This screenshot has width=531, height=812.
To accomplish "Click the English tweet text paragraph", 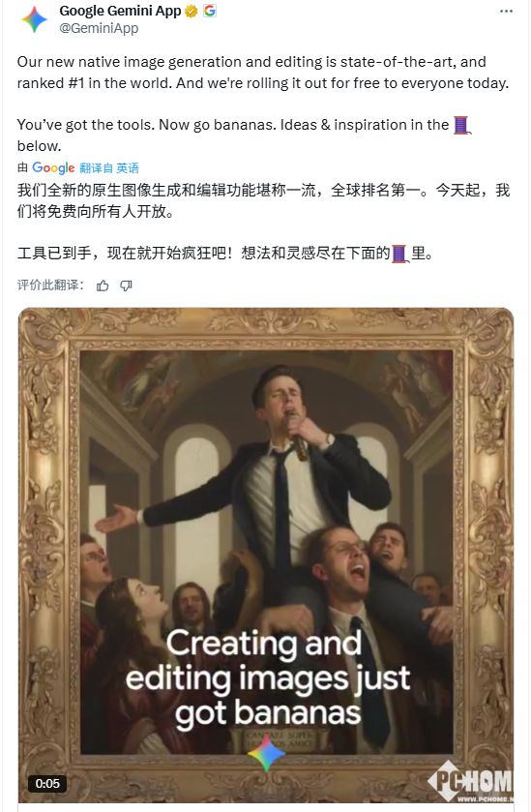I will 263,104.
